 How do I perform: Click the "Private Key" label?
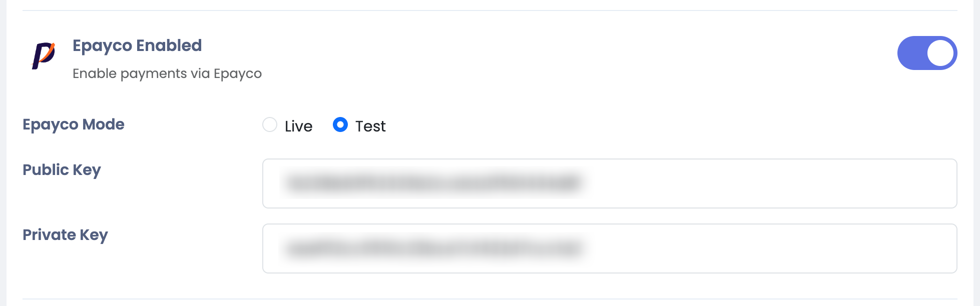(65, 235)
